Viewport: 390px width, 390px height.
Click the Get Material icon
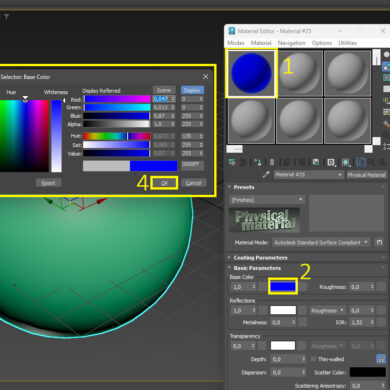[232, 162]
